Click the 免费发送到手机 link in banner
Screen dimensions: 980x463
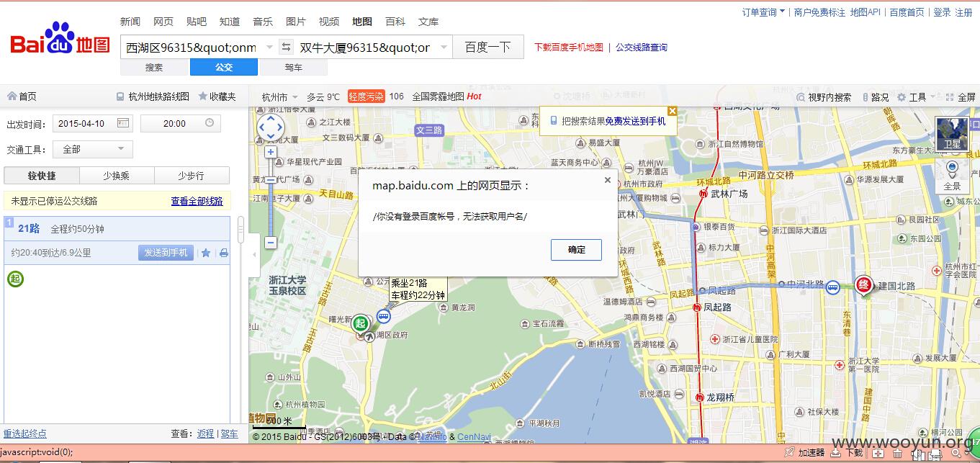[635, 121]
